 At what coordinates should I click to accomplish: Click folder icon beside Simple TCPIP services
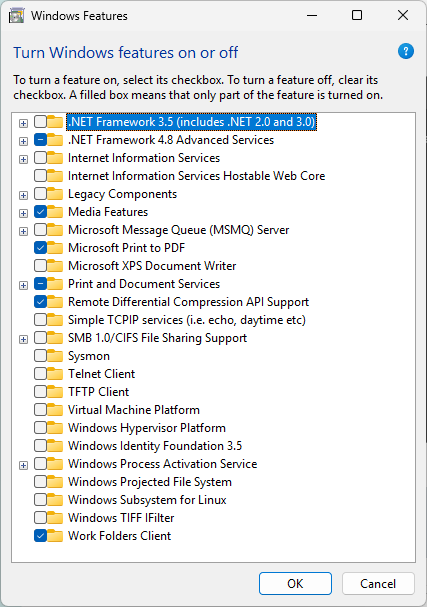coord(55,320)
